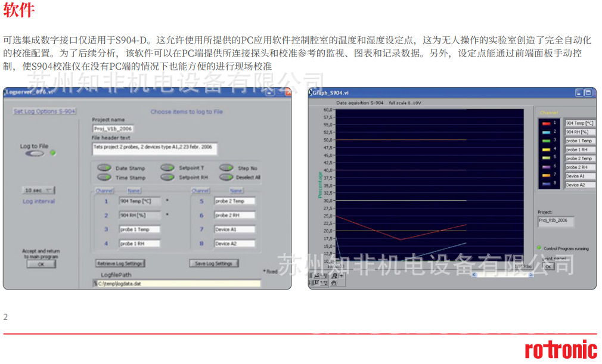
Task: Click legend label Device A2 in graph
Action: (580, 185)
